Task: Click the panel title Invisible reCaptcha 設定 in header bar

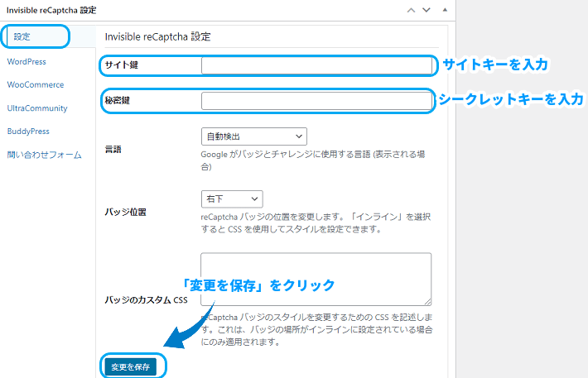Action: [51, 10]
